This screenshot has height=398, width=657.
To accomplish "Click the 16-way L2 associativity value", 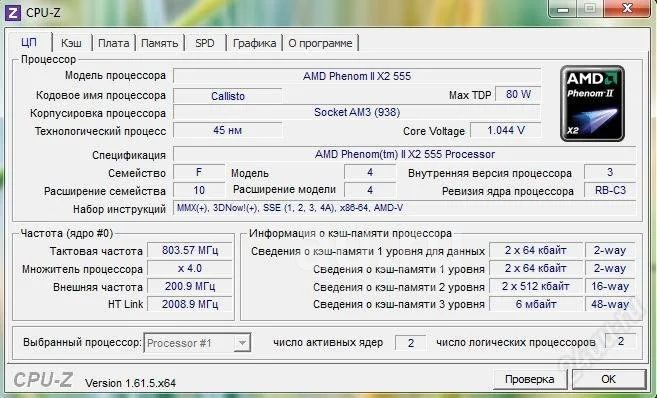I will pos(610,286).
